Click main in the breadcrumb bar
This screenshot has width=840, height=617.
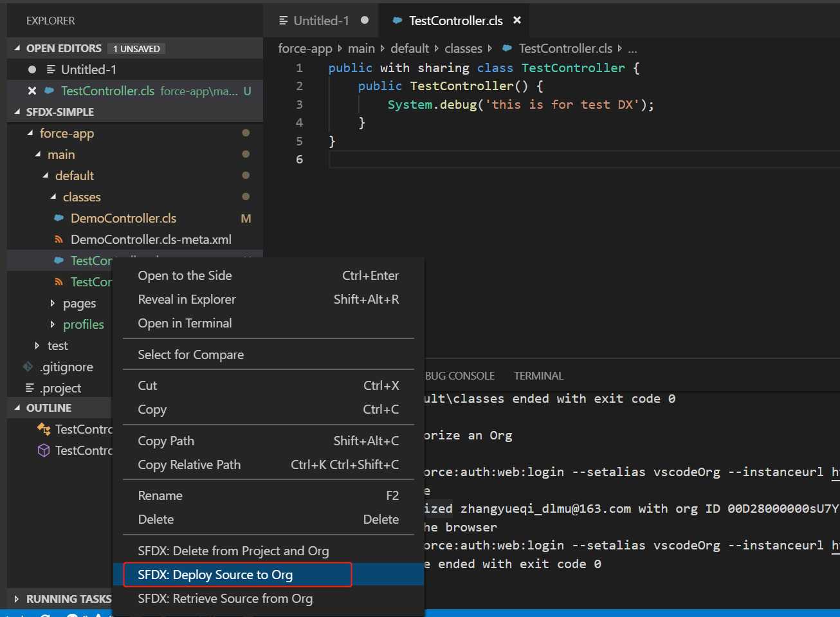click(x=361, y=48)
